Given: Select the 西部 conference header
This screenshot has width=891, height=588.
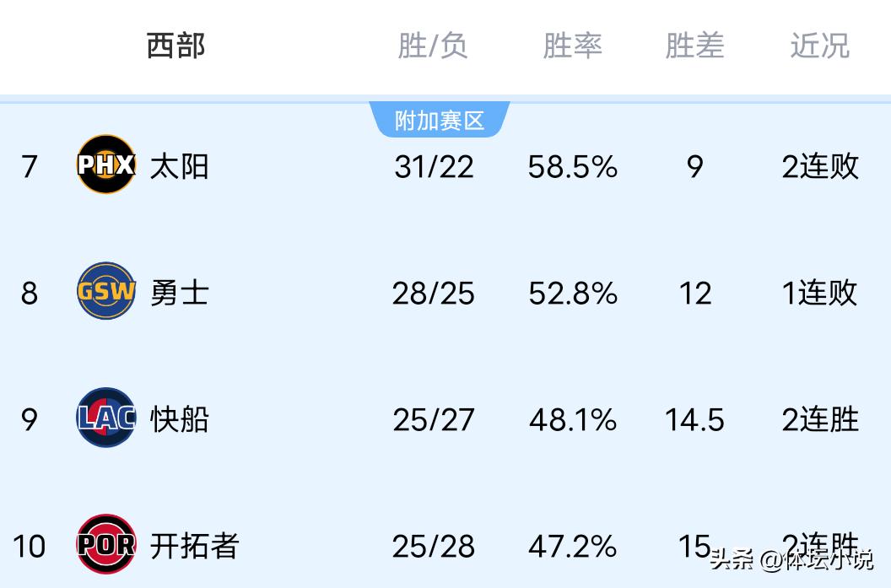Looking at the screenshot, I should (175, 46).
